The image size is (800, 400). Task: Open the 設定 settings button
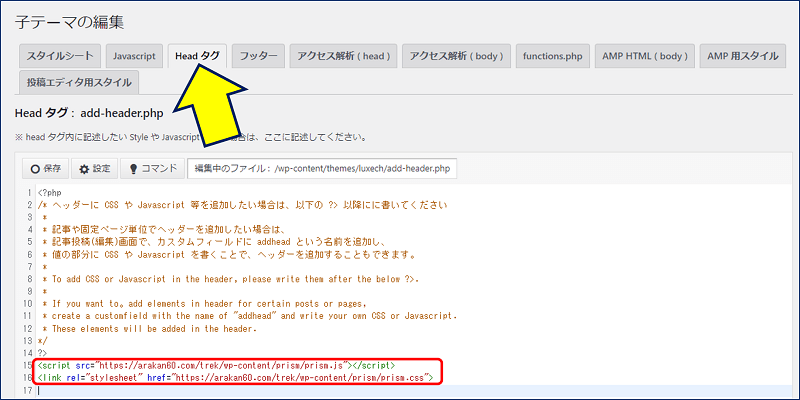94,168
